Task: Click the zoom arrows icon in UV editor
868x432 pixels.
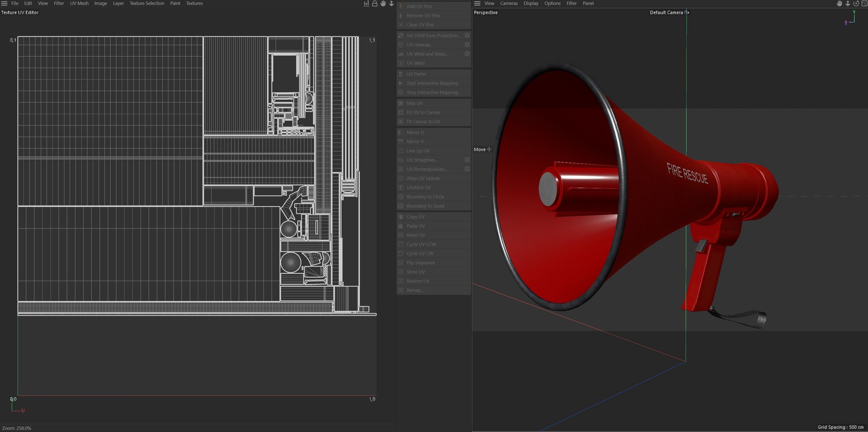Action: 392,3
